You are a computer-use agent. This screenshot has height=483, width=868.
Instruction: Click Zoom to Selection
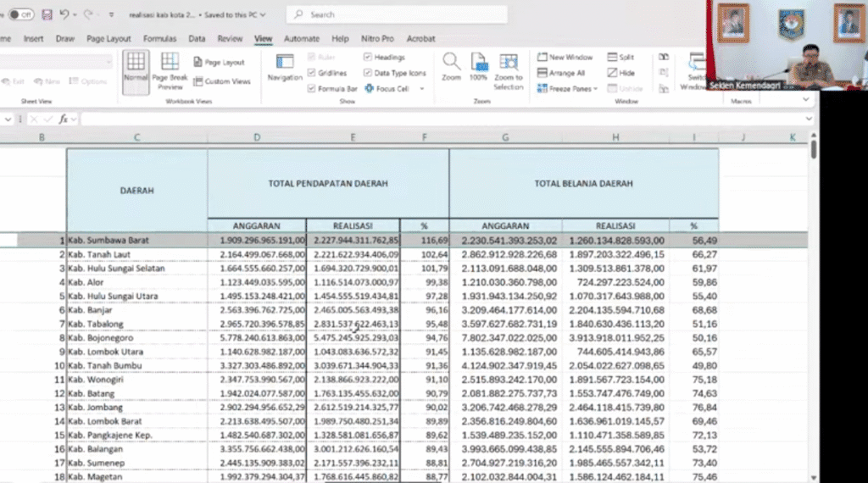coord(509,70)
